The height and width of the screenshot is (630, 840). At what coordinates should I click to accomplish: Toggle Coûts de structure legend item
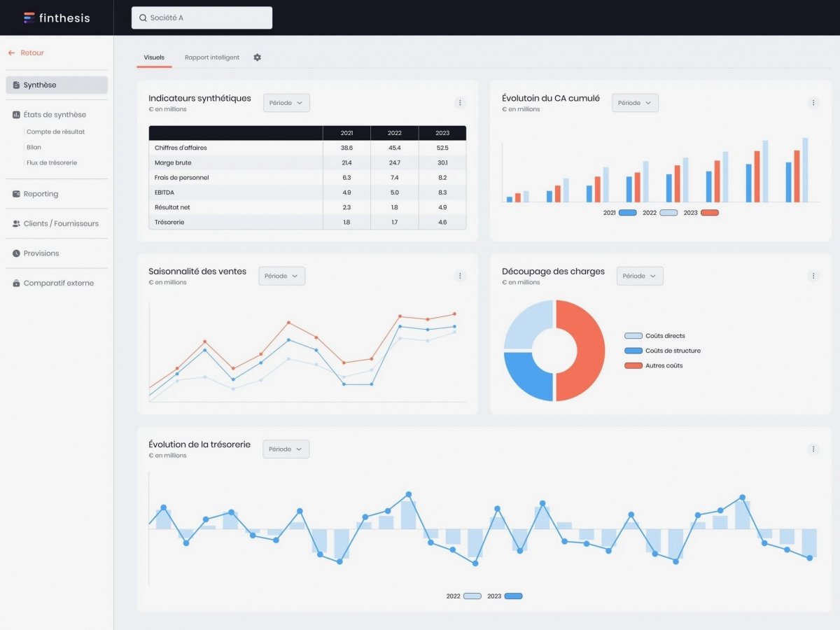(x=633, y=351)
